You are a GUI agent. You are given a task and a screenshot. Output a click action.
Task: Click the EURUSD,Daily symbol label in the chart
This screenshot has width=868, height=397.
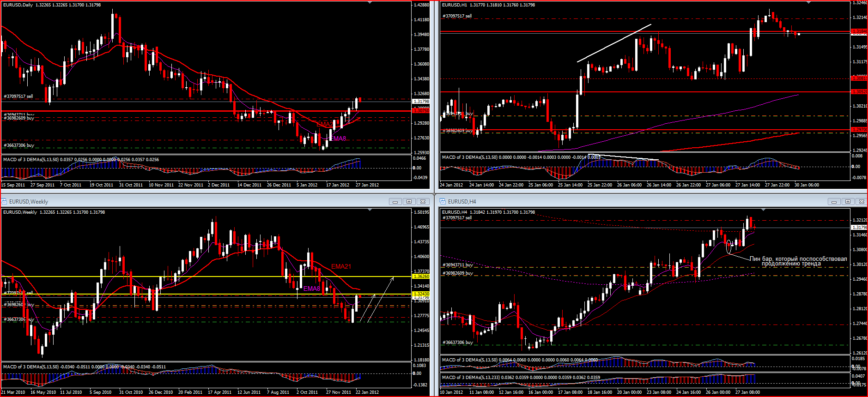18,5
